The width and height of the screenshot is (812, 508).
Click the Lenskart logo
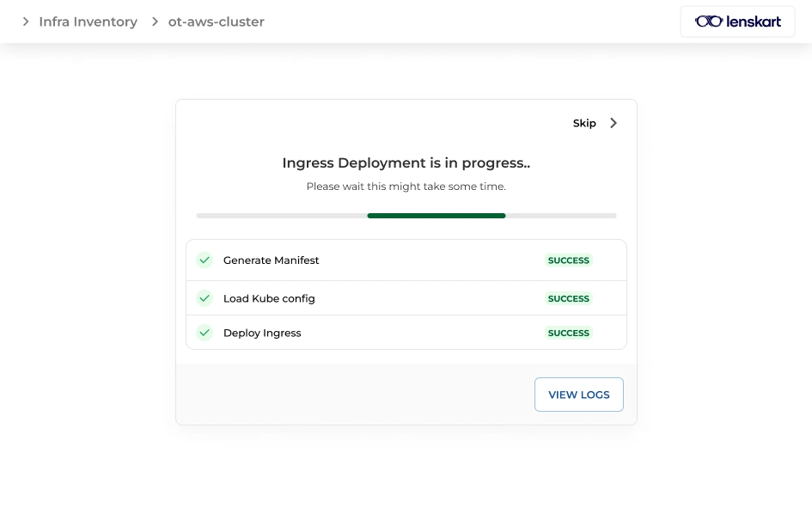(737, 21)
